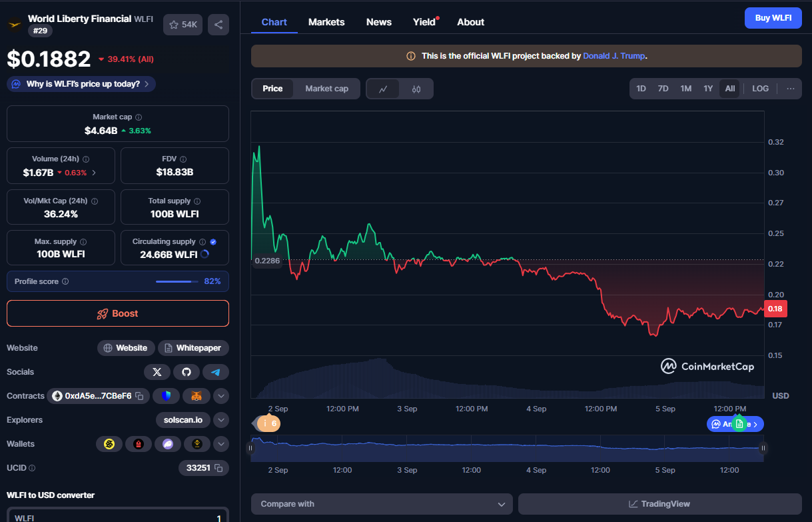This screenshot has height=522, width=812.
Task: Follow the Donald J. Trump link
Action: pos(613,56)
